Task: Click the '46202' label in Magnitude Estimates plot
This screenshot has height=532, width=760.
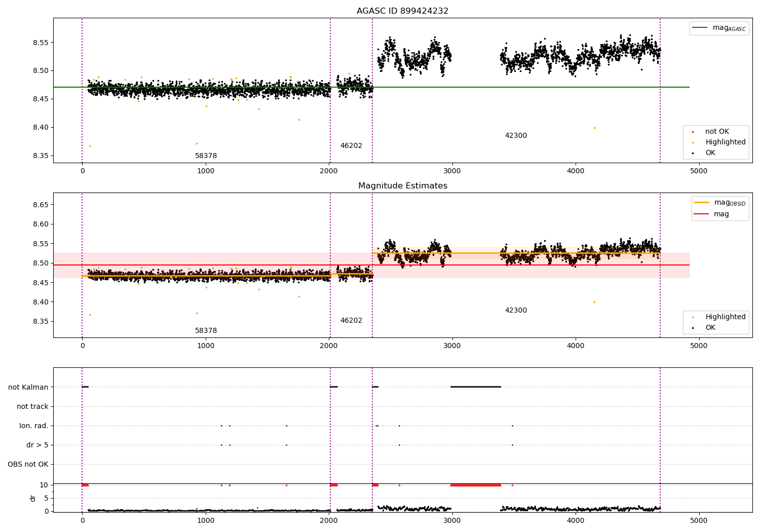Action: [351, 321]
